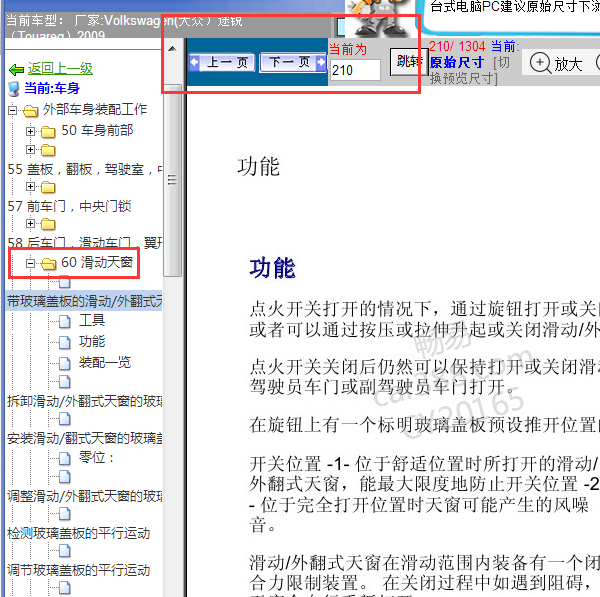Click the 60 滑动天窗 folder icon
Viewport: 600px width, 597px height.
(x=48, y=263)
